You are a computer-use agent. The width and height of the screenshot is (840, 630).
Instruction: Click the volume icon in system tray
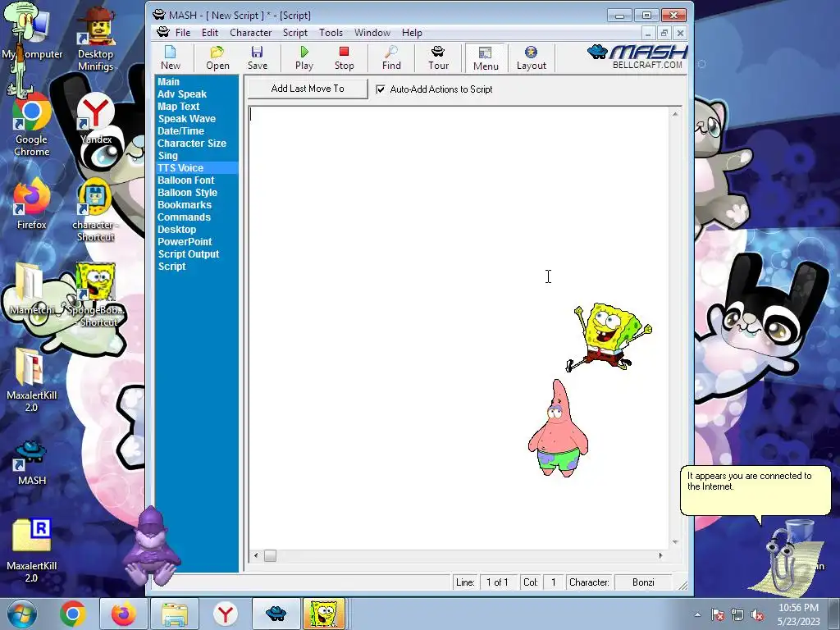pos(757,615)
